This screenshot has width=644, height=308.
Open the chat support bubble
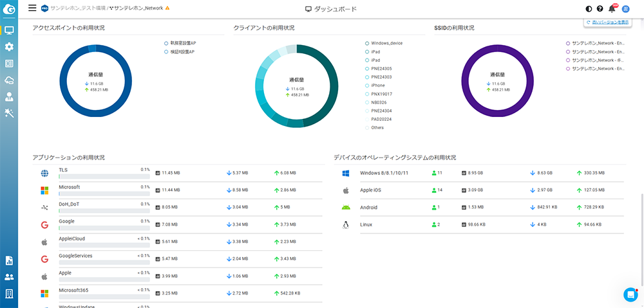click(x=630, y=294)
